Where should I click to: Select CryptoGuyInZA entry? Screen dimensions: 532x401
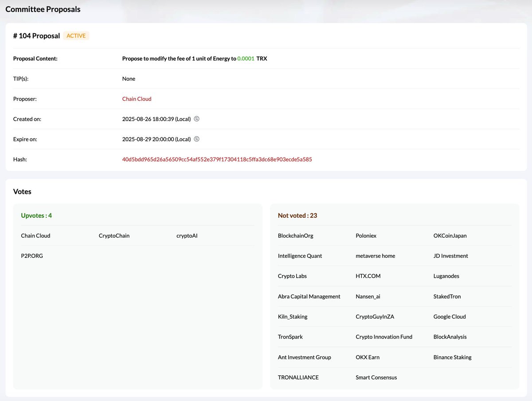(x=375, y=317)
